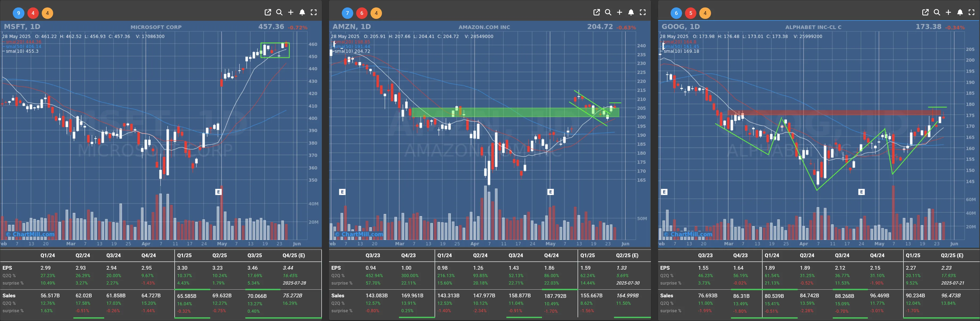Click MSFT next earnings date 2025-07-28
The height and width of the screenshot is (321, 980).
[295, 283]
